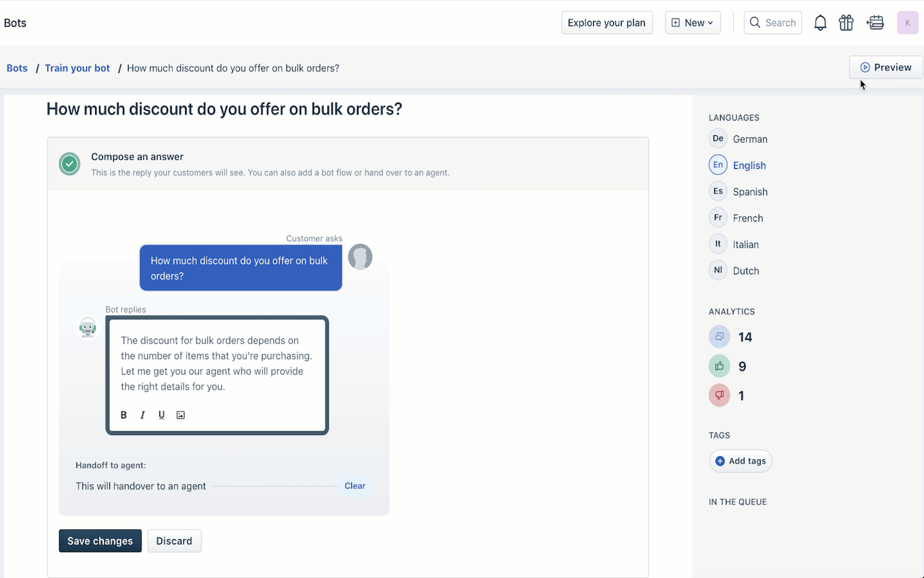Image resolution: width=924 pixels, height=578 pixels.
Task: Click the bold formatting icon
Action: point(123,415)
